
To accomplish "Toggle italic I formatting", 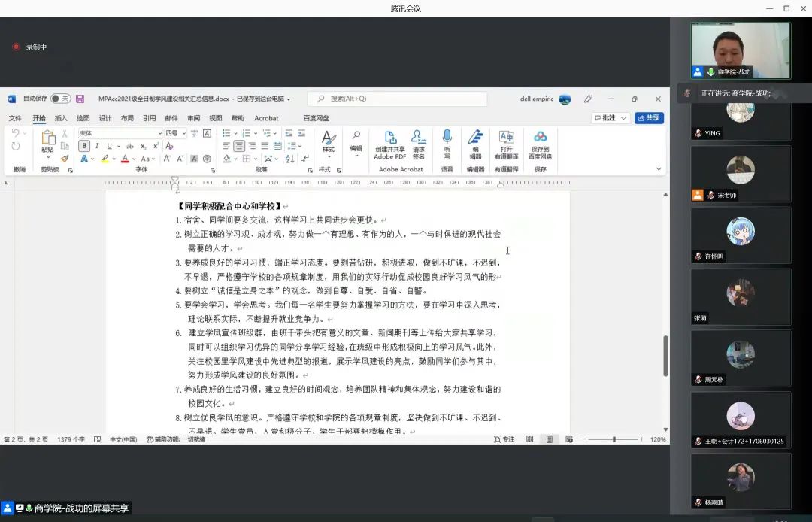I will coord(96,146).
